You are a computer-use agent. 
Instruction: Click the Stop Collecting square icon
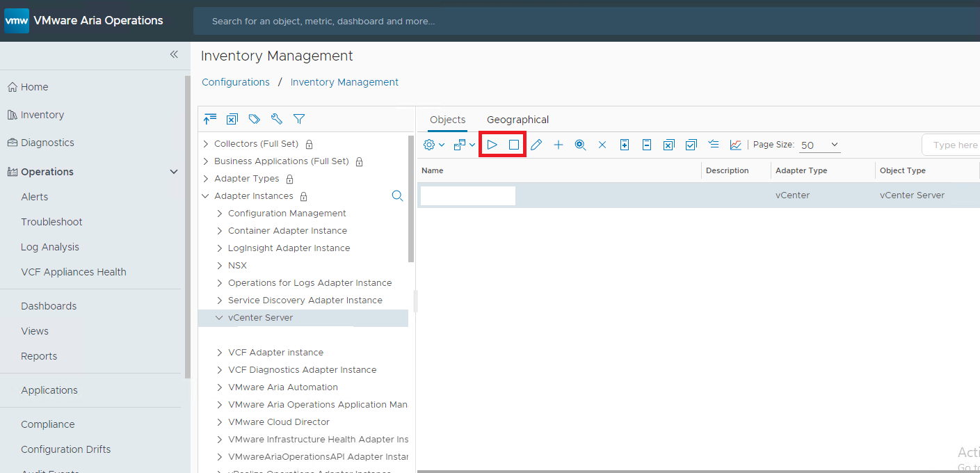514,145
